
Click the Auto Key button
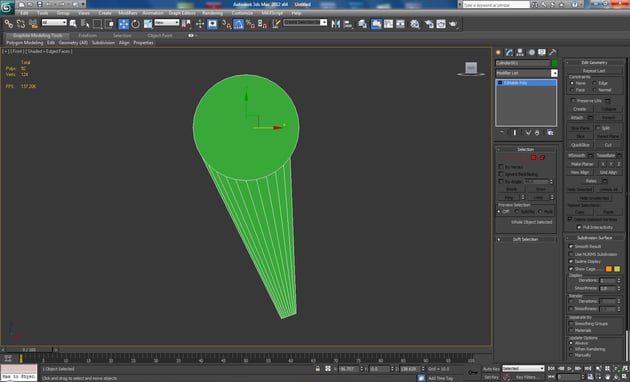491,369
